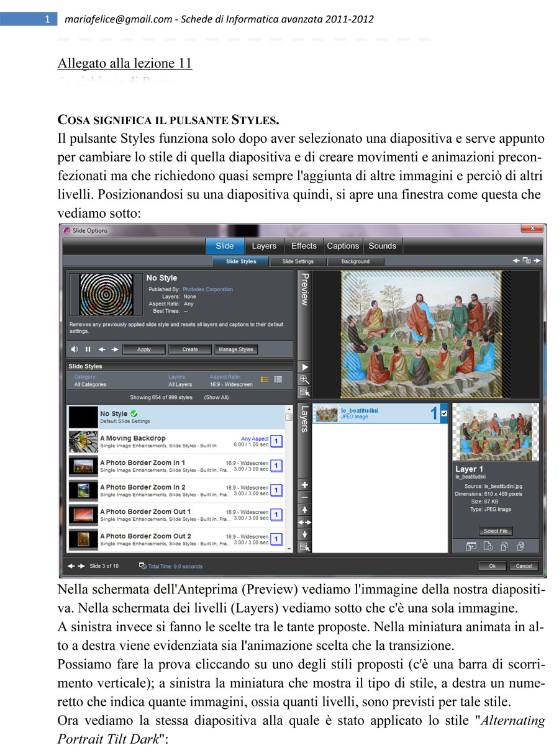Go to next slide via top-right right arrow

(x=537, y=261)
